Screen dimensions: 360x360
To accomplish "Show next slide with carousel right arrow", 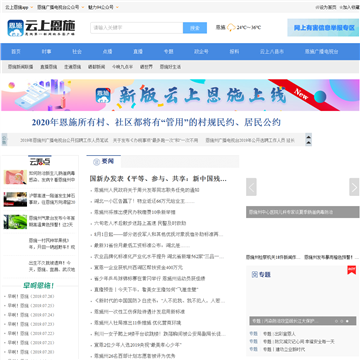I will (354, 187).
